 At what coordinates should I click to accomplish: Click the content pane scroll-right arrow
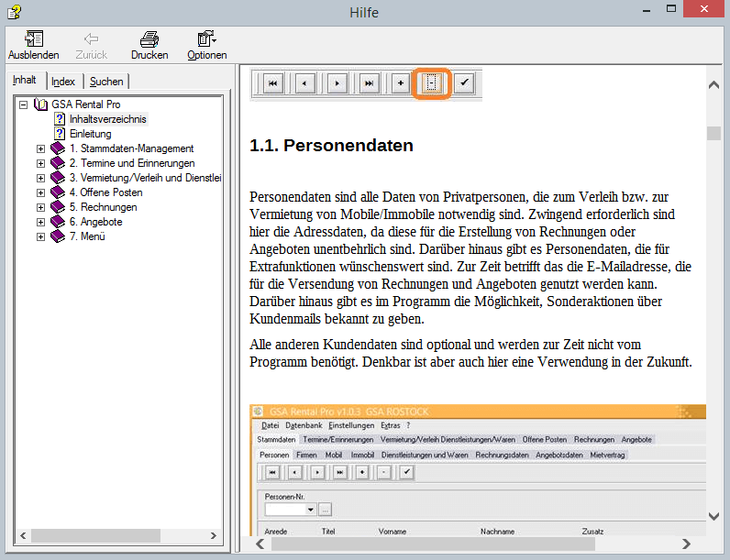[x=686, y=544]
